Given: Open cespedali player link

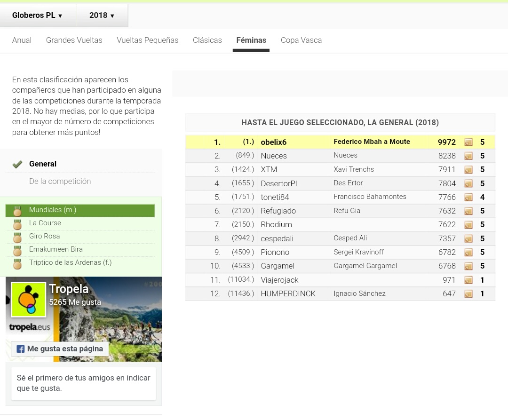Looking at the screenshot, I should [x=277, y=238].
